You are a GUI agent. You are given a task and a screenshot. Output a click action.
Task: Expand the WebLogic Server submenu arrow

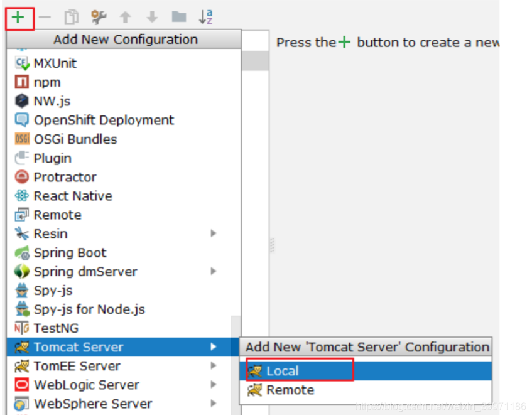214,385
